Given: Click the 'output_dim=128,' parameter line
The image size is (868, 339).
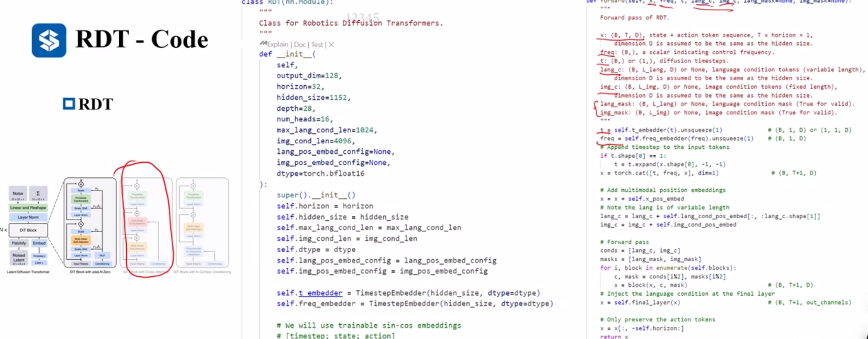Looking at the screenshot, I should 309,76.
